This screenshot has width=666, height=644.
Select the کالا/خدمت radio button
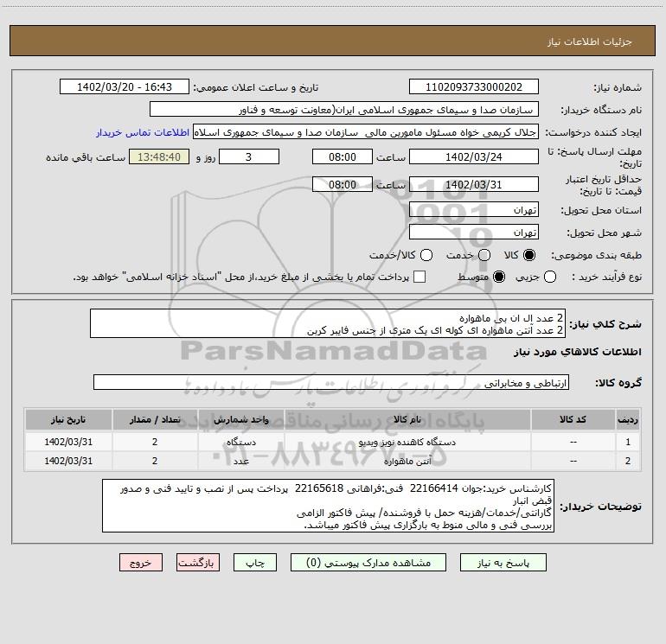click(426, 255)
